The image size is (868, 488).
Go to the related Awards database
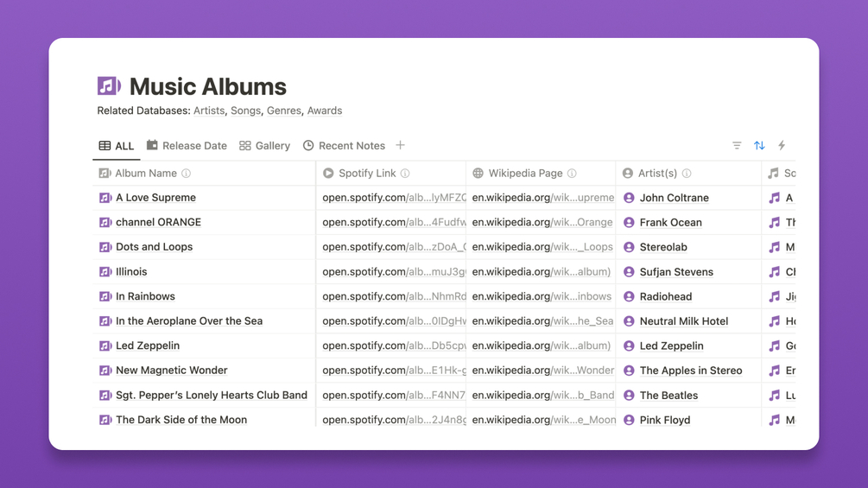(325, 111)
